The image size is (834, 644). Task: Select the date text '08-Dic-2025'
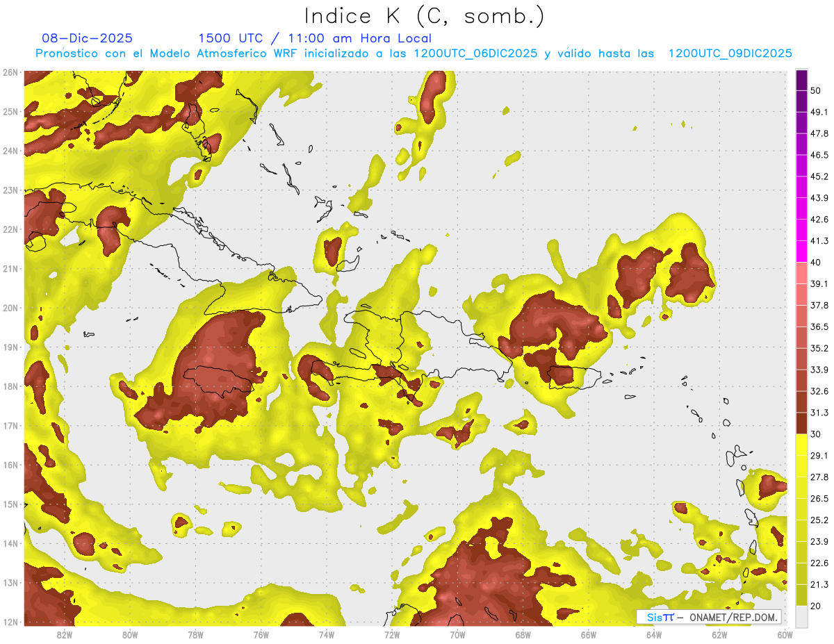(x=88, y=38)
